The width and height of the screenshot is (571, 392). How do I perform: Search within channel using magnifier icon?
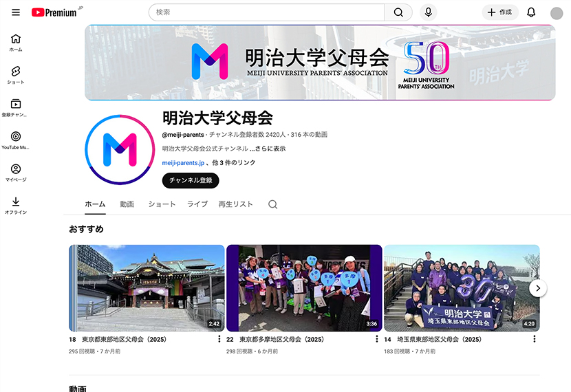coord(273,204)
